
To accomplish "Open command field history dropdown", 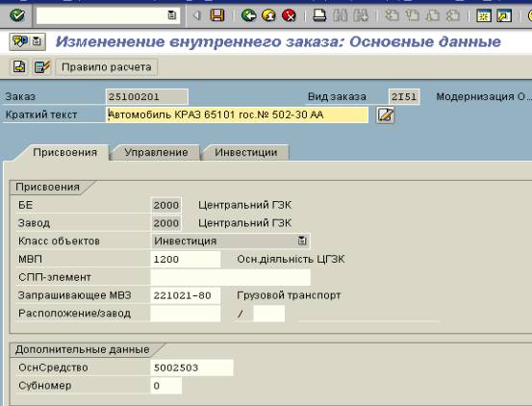I will click(x=171, y=15).
